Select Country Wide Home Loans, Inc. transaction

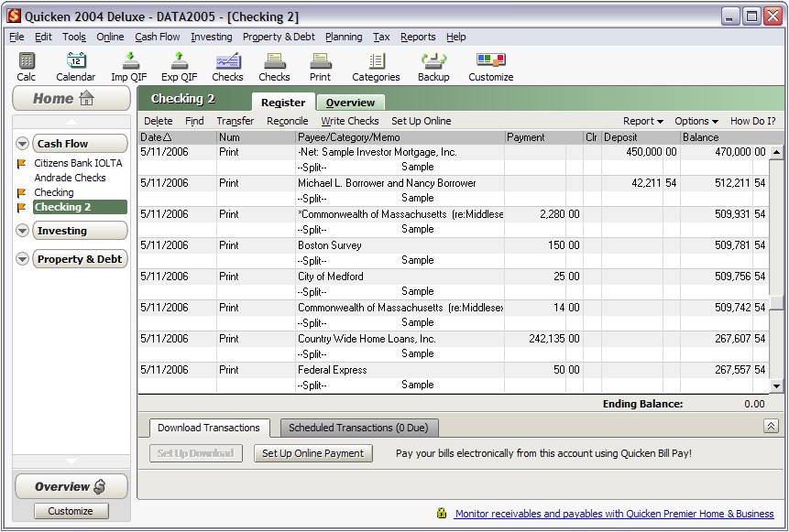point(453,346)
